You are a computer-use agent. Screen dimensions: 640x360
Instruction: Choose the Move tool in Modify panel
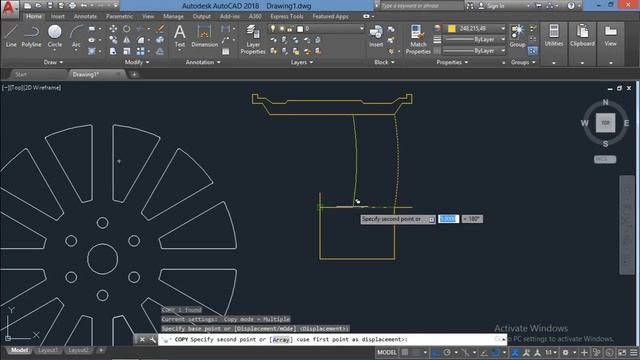tap(113, 29)
